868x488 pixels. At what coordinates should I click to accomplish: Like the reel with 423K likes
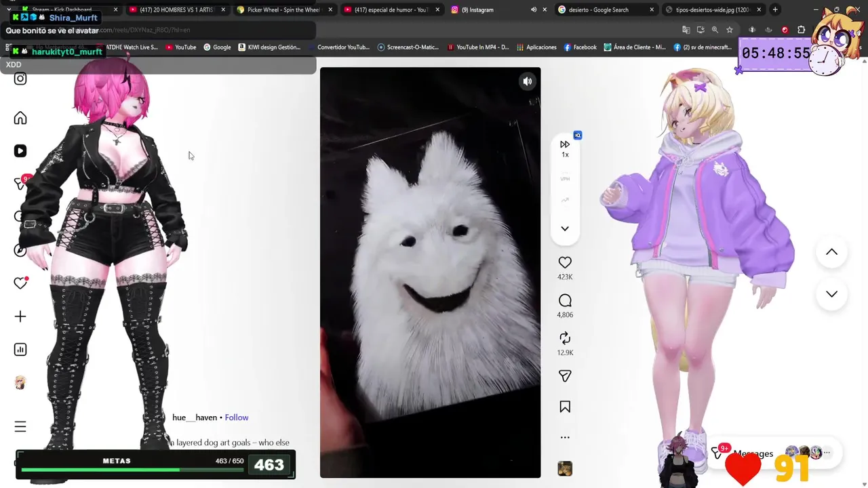pyautogui.click(x=565, y=262)
